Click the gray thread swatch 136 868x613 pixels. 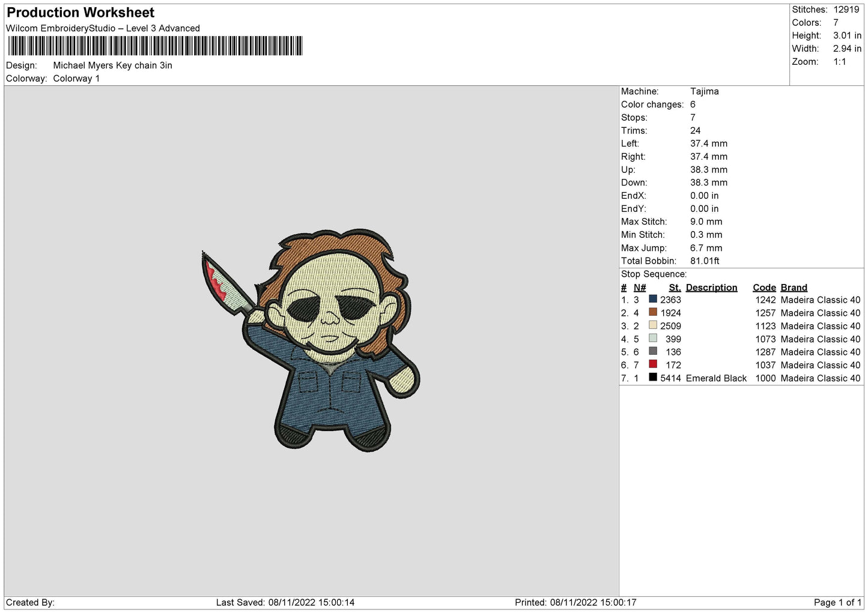653,351
